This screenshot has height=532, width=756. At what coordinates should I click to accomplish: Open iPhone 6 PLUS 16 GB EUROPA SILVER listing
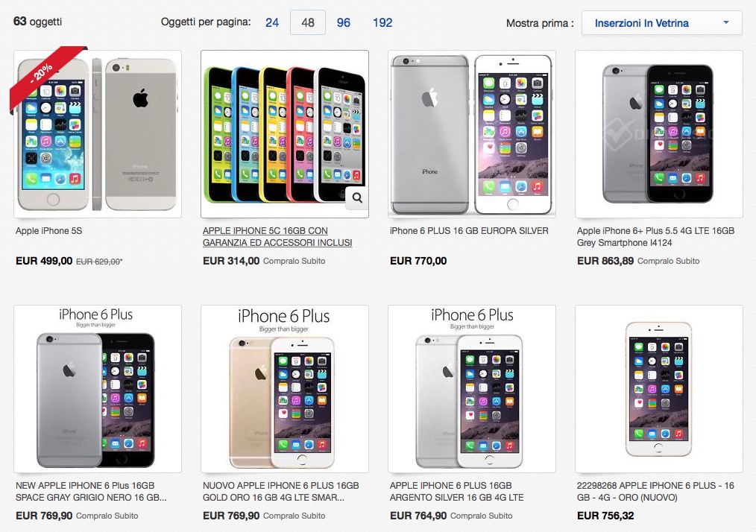tap(469, 231)
